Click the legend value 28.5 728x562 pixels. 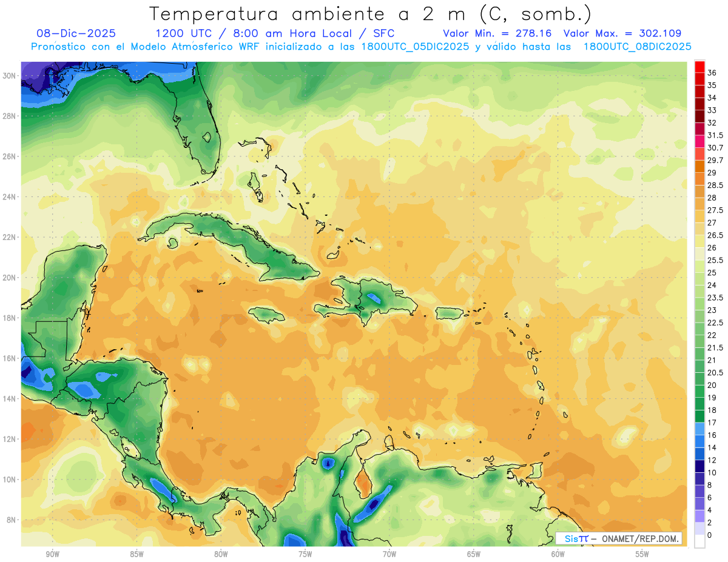point(715,186)
